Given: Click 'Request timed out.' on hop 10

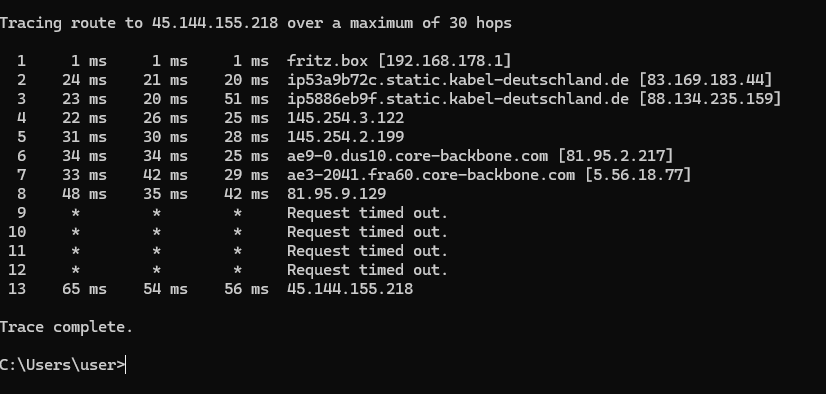Looking at the screenshot, I should (x=367, y=232).
